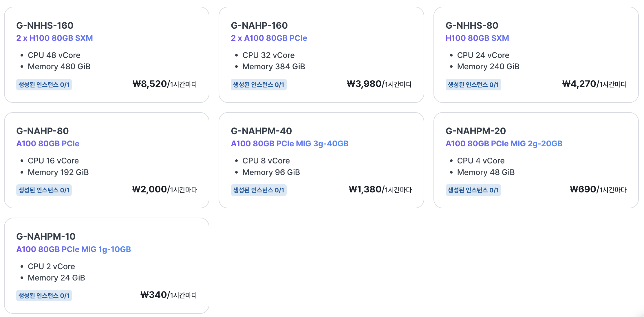Viewport: 644px width, 317px height.
Task: Click G-NAHPM-40 created instances 0/1 badge
Action: pyautogui.click(x=259, y=190)
